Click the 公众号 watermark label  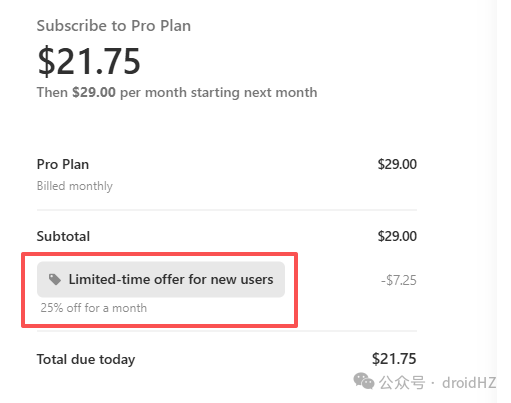tap(402, 382)
